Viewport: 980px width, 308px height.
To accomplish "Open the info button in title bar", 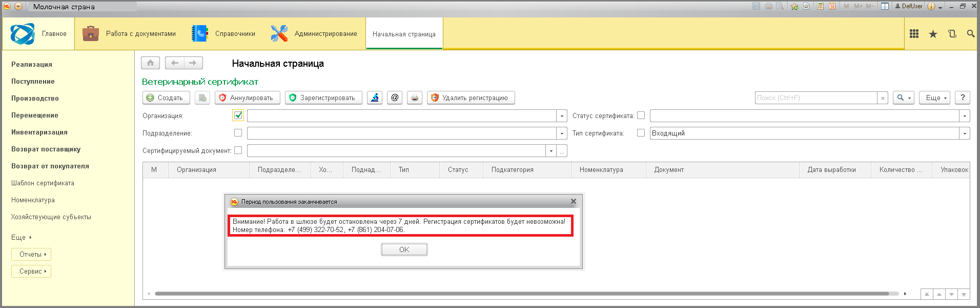I will click(x=931, y=7).
